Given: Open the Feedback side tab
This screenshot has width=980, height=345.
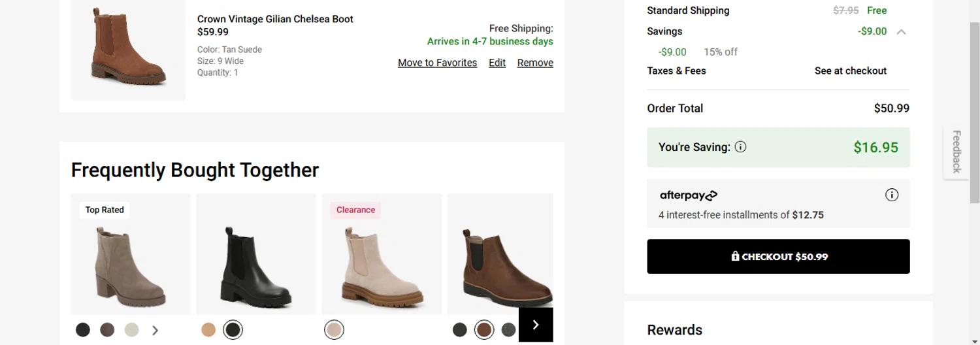Looking at the screenshot, I should pos(956,152).
